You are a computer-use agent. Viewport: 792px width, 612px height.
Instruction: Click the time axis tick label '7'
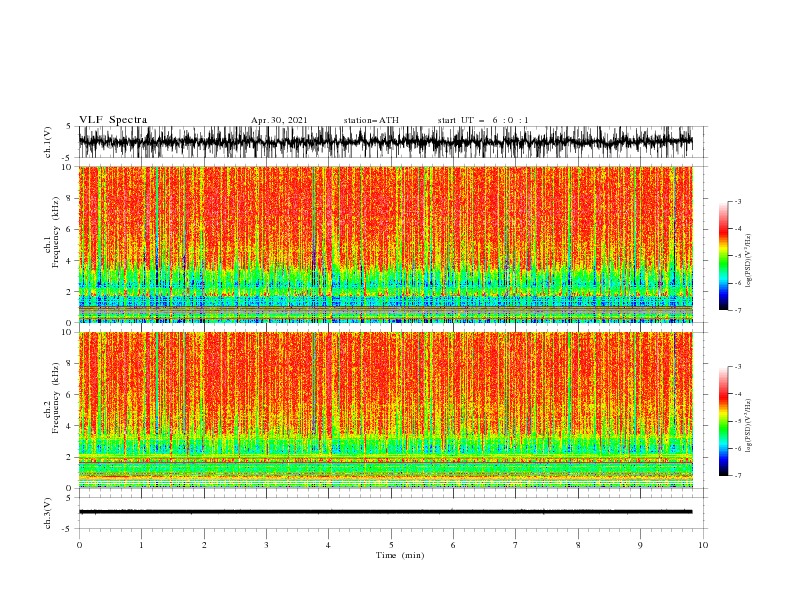click(x=516, y=545)
